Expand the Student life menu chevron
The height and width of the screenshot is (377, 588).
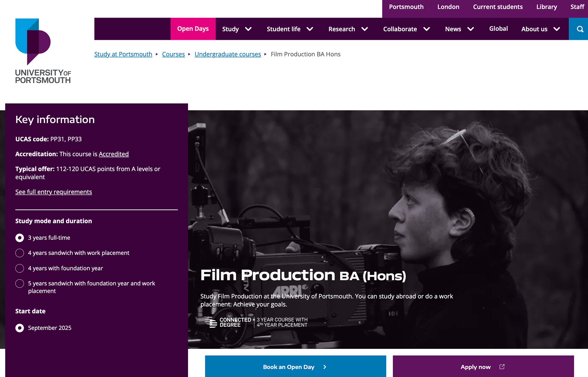pyautogui.click(x=310, y=29)
